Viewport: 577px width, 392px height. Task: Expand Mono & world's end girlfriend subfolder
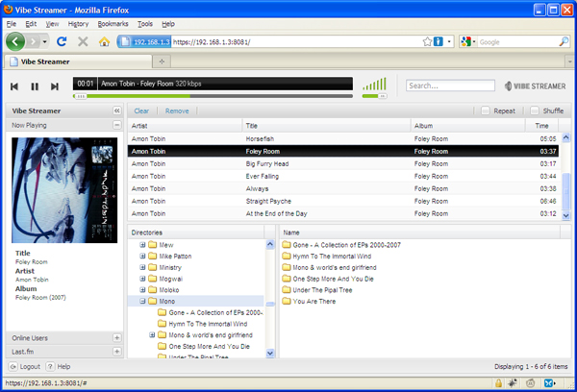[x=152, y=335]
